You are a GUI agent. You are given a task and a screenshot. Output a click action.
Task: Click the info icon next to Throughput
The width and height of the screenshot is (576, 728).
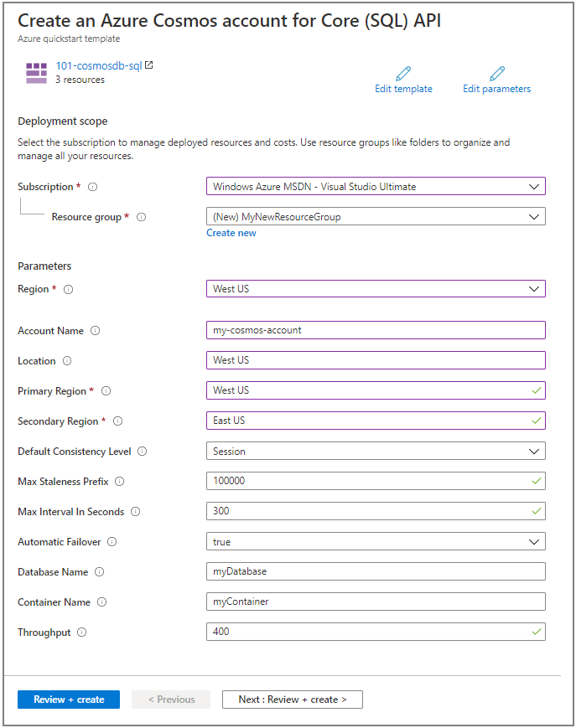(83, 632)
